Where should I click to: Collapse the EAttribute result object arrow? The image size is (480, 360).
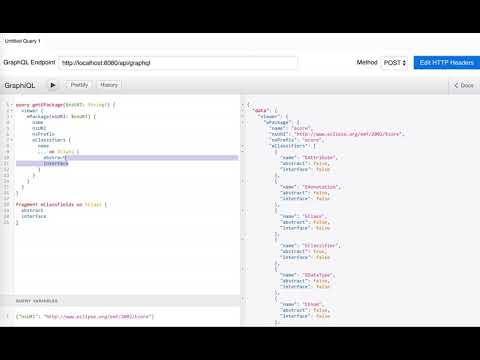coord(243,152)
